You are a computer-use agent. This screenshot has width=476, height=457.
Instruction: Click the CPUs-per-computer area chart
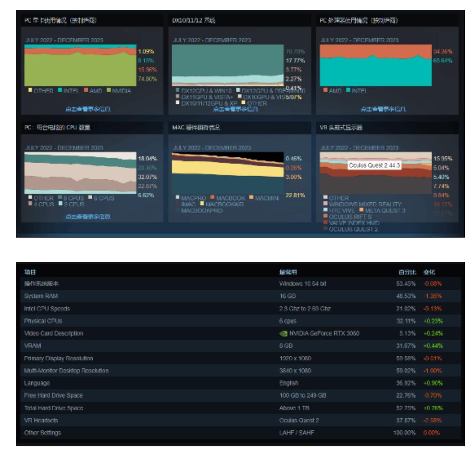coord(81,173)
